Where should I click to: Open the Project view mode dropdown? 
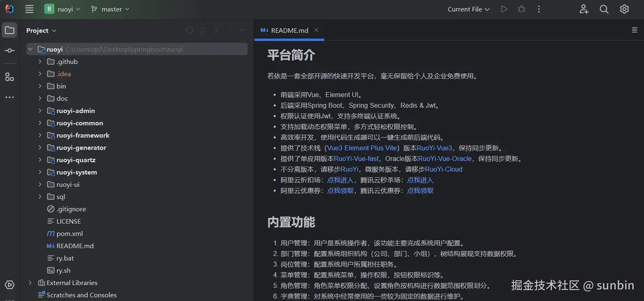(41, 30)
